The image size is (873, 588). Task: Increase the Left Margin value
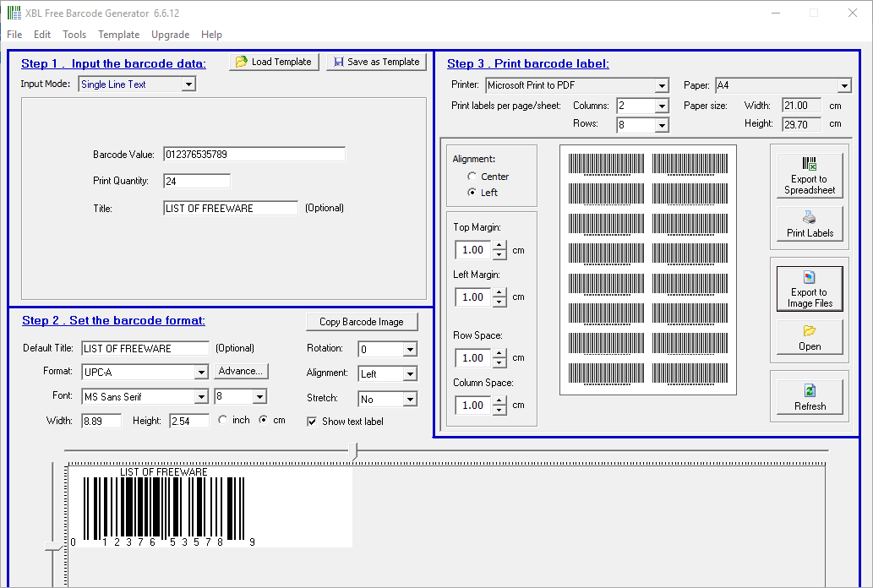point(499,292)
